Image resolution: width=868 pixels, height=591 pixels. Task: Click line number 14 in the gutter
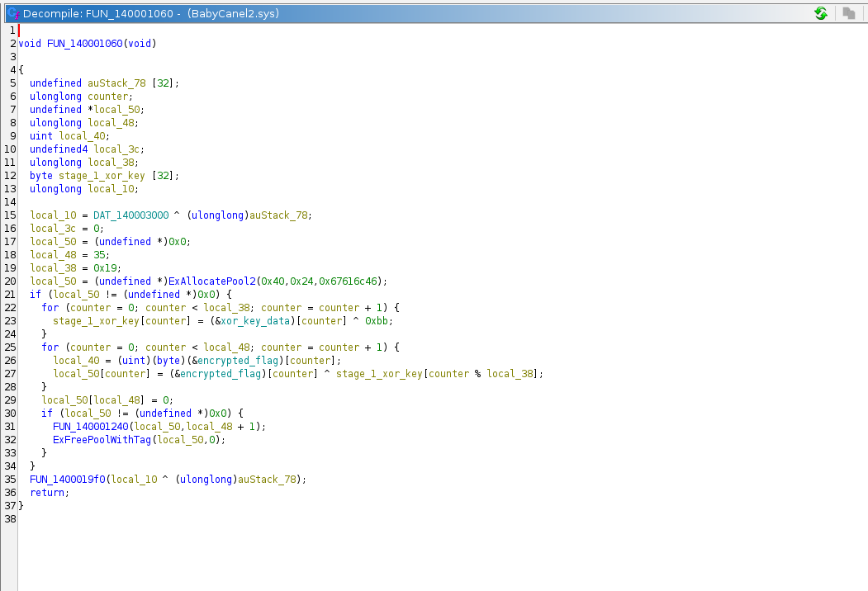point(11,202)
